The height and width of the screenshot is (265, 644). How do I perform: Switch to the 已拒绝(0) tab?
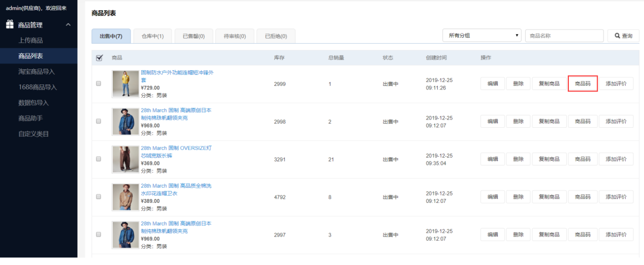[276, 36]
